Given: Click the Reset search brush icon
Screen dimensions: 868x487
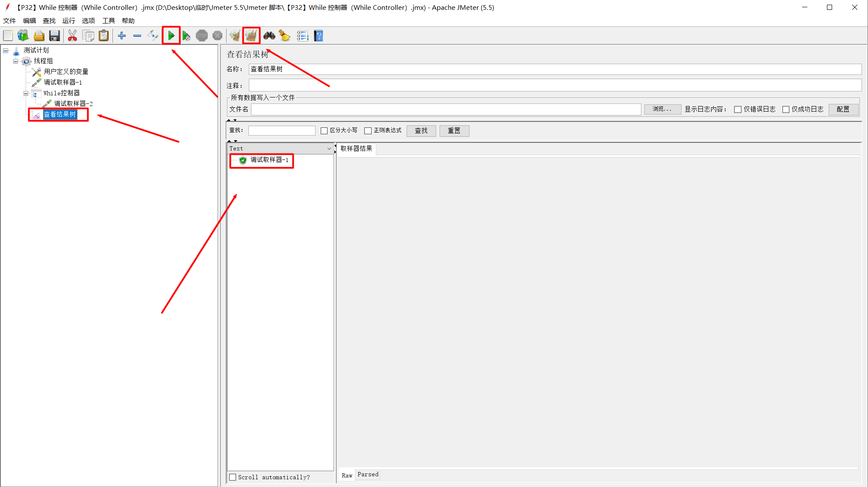Looking at the screenshot, I should 284,36.
